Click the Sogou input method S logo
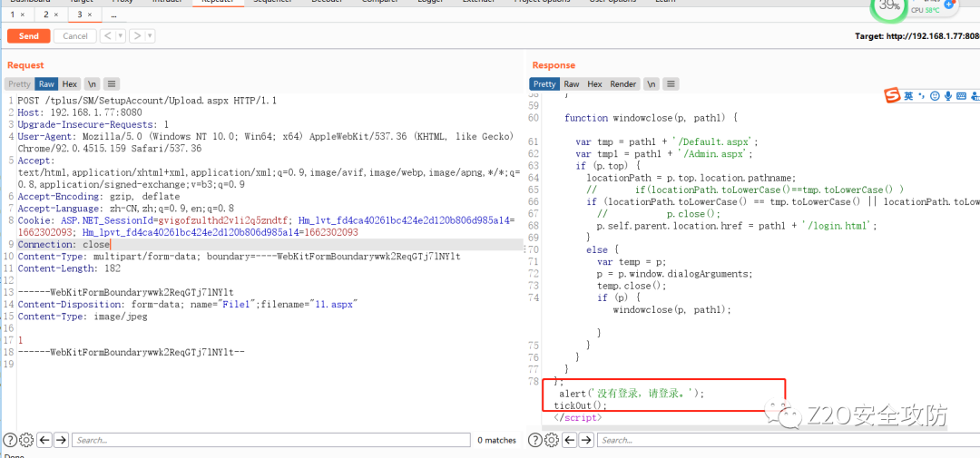980x458 pixels. (x=891, y=95)
